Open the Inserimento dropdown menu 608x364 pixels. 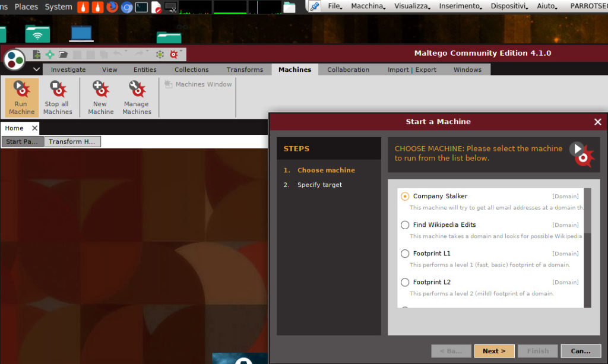[x=460, y=6]
